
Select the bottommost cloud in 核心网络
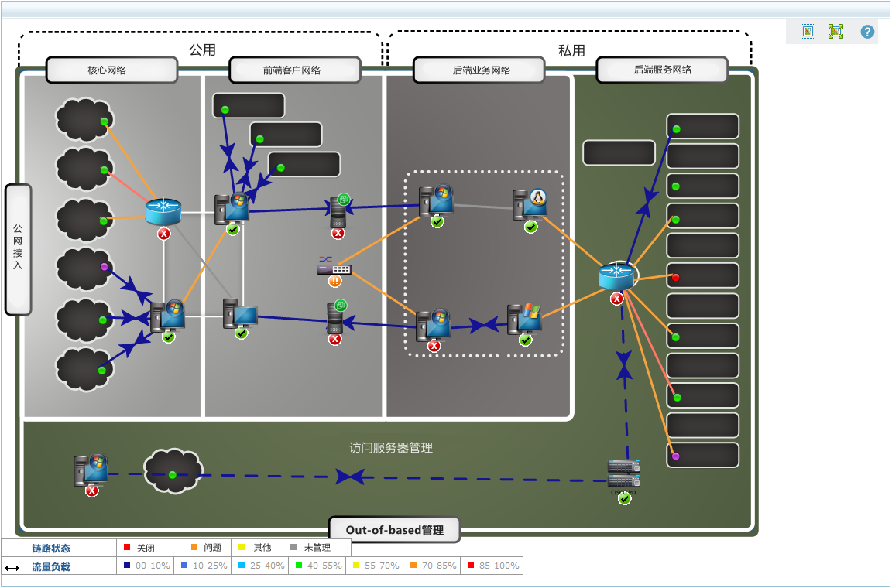click(x=84, y=369)
